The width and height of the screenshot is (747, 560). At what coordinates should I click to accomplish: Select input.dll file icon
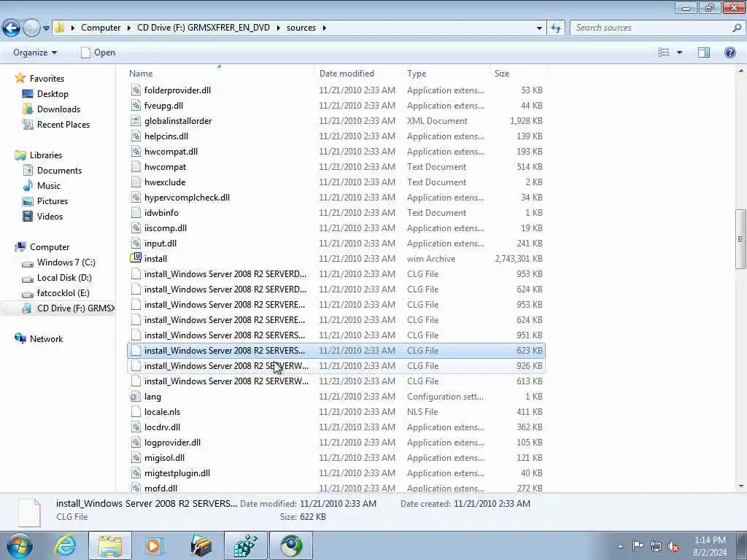(x=136, y=244)
